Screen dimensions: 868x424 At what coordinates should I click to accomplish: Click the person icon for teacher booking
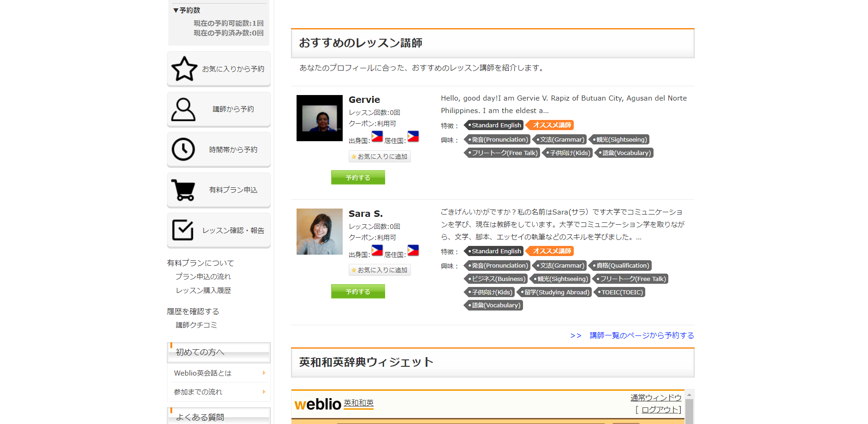point(183,109)
